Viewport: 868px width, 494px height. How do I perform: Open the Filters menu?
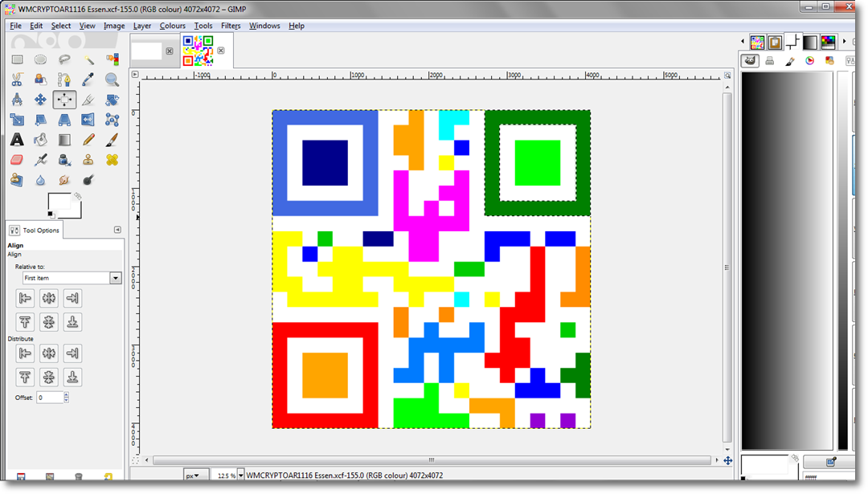click(x=231, y=26)
